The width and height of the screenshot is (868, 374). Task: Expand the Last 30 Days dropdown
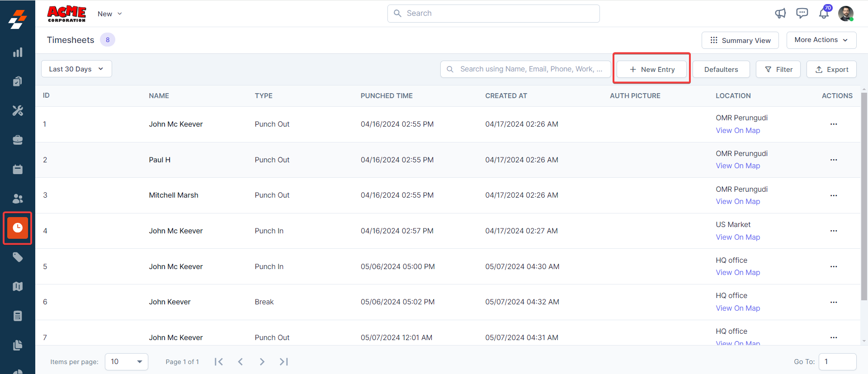(x=76, y=69)
